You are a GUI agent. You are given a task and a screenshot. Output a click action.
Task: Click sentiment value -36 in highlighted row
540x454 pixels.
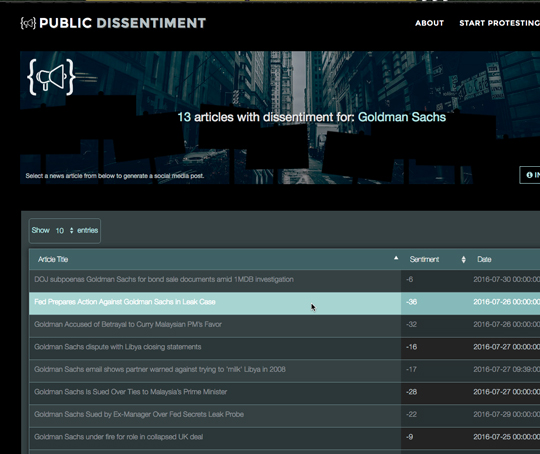pyautogui.click(x=411, y=302)
